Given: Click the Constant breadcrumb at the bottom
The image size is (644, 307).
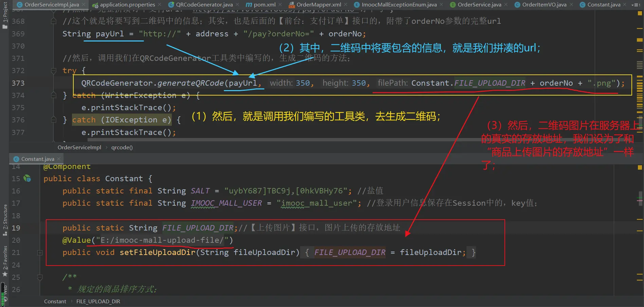Looking at the screenshot, I should point(55,301).
